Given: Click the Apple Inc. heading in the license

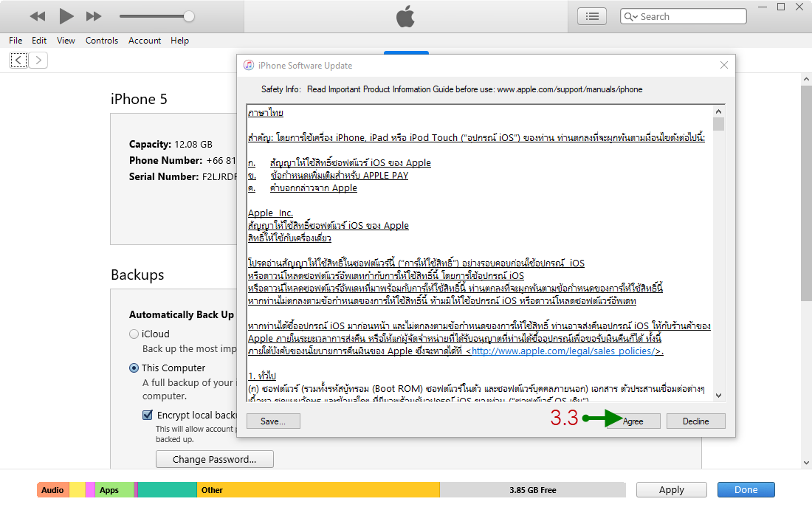Looking at the screenshot, I should point(270,213).
